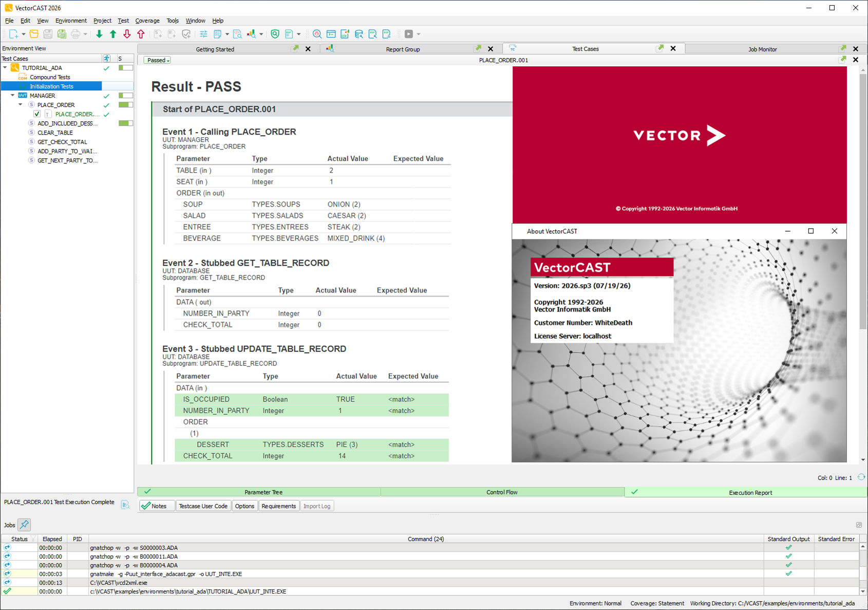
Task: Click the green Save All toolbar icon
Action: (x=62, y=34)
